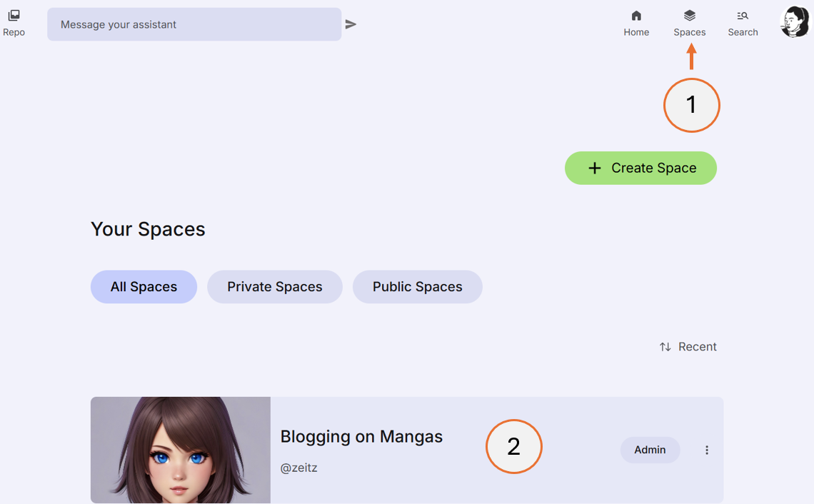Click the plus icon on Create Space
814x504 pixels.
(x=595, y=168)
